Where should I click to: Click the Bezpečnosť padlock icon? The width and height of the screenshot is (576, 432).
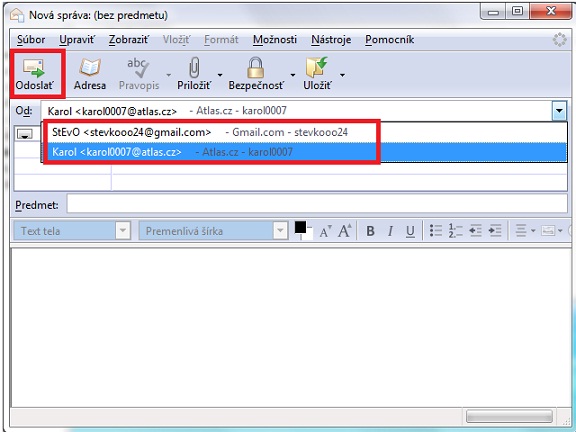click(256, 68)
